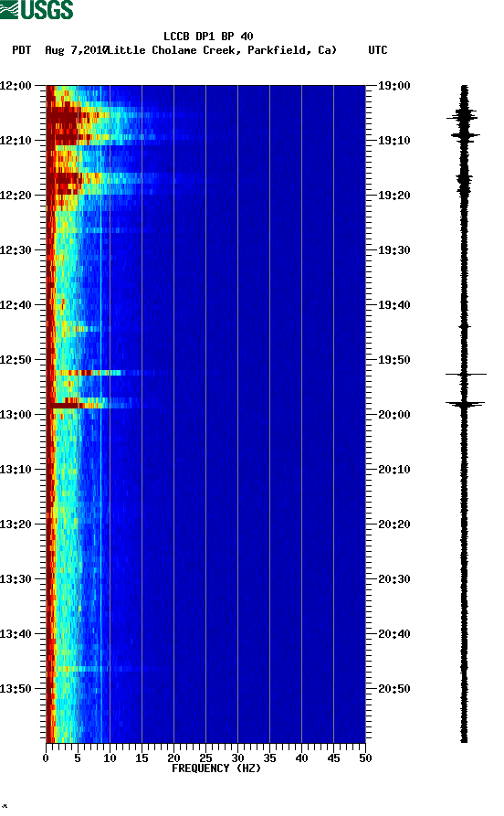Click the '12:10' PDT time label
Screen dimensions: 504x816
click(16, 141)
